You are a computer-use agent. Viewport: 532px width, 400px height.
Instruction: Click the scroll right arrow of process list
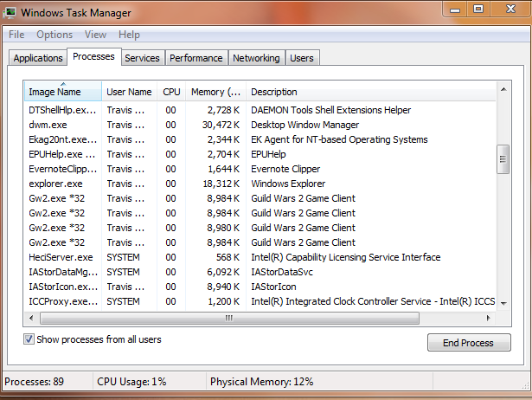tap(489, 318)
